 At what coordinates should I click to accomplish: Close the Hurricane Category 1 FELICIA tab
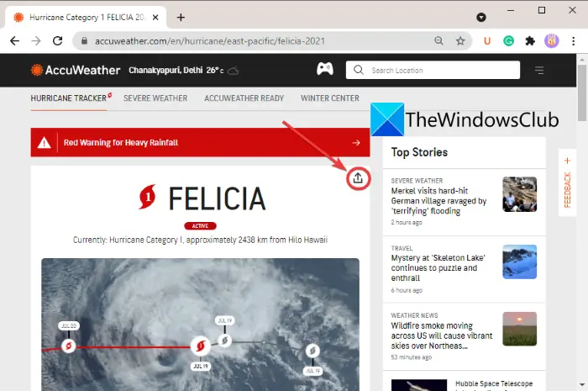point(155,18)
